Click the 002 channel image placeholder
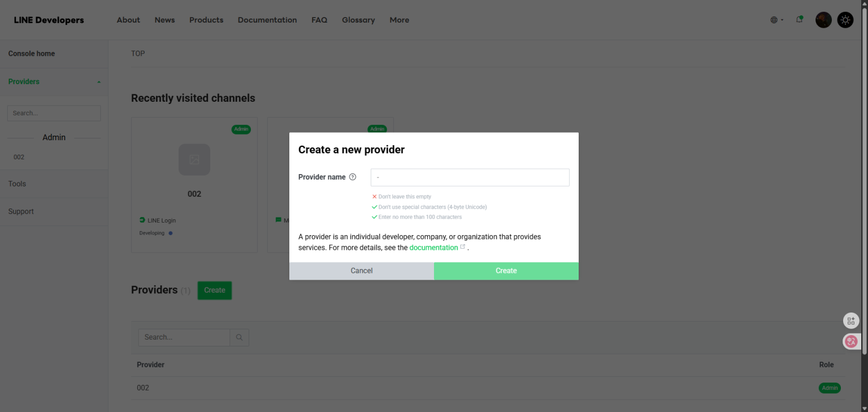This screenshot has width=868, height=412. [x=194, y=159]
